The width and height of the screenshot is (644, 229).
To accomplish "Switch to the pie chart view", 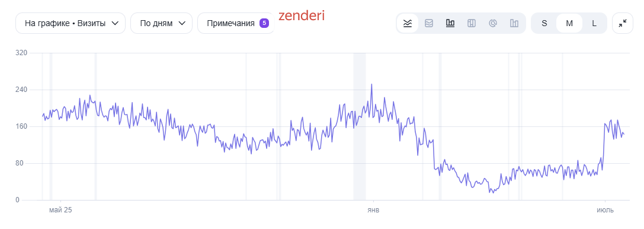I will click(x=493, y=23).
